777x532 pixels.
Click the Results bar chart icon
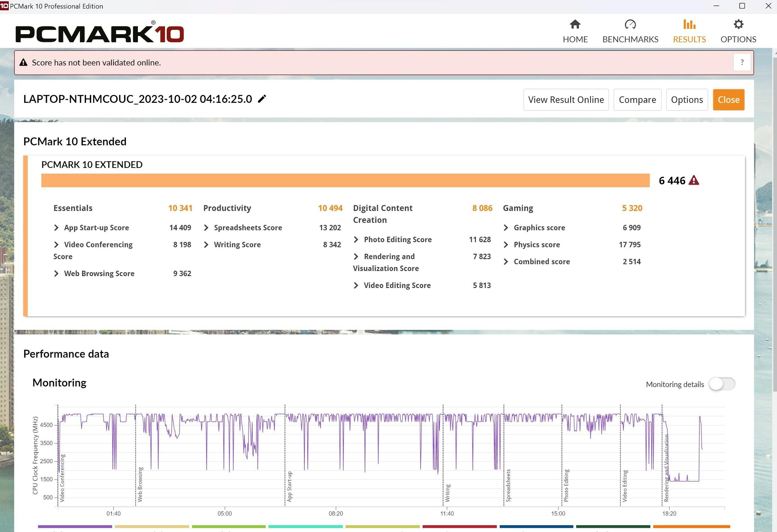click(689, 24)
